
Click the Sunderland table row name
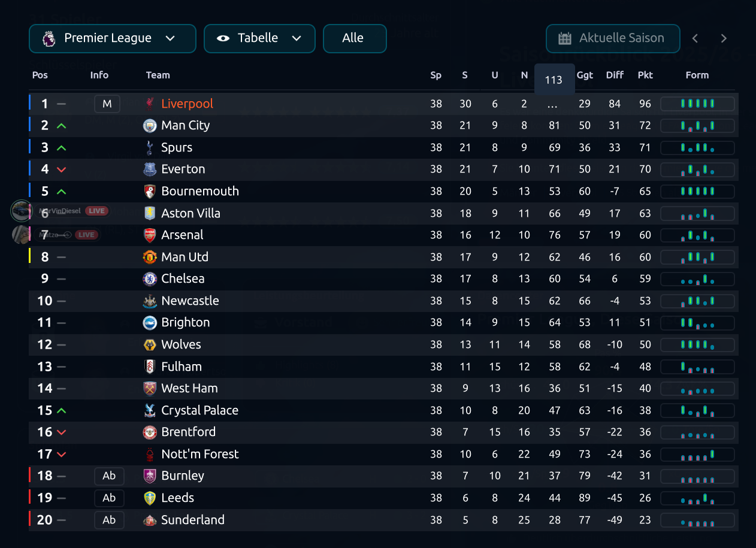192,520
